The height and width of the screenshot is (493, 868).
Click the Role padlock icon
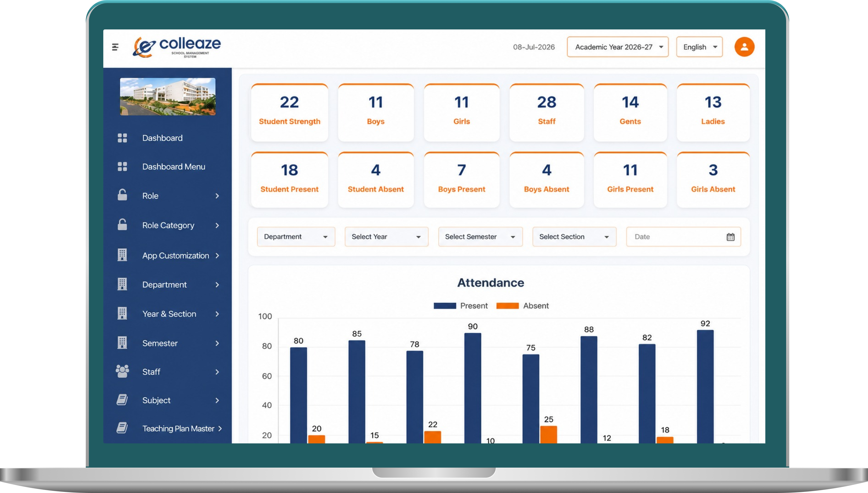point(122,195)
